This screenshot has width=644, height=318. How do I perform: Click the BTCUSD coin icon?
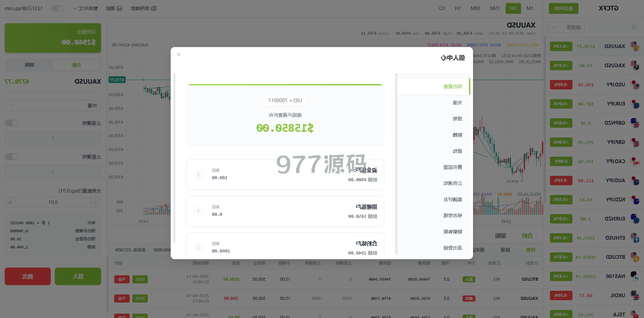635,257
